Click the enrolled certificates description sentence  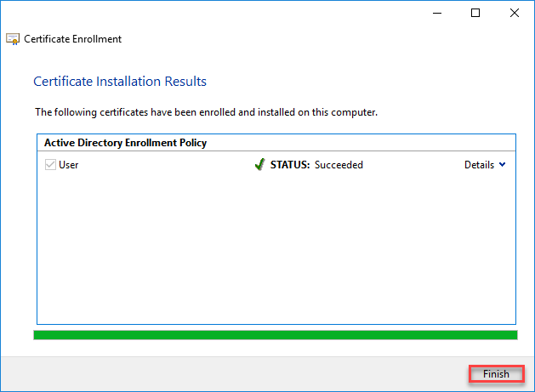click(206, 112)
